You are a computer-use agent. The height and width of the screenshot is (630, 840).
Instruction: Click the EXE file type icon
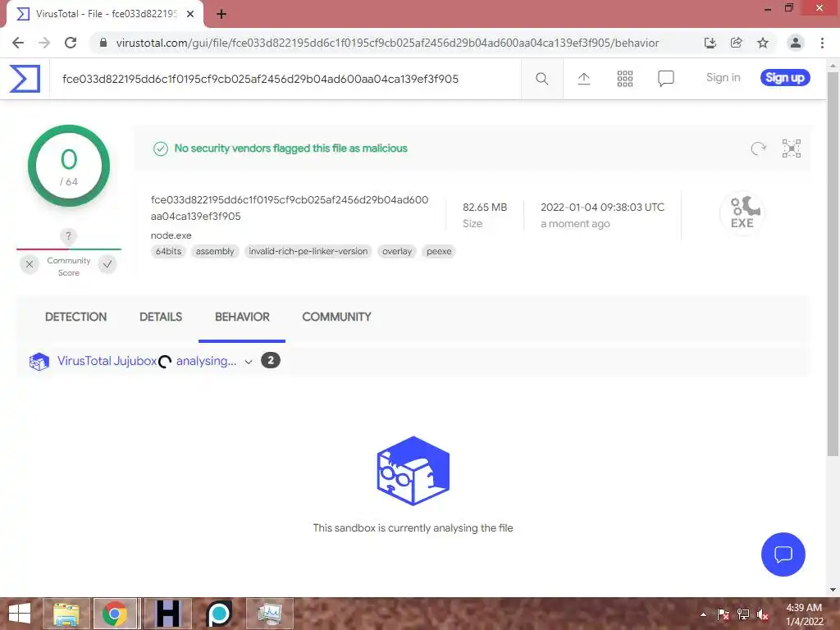pyautogui.click(x=742, y=212)
